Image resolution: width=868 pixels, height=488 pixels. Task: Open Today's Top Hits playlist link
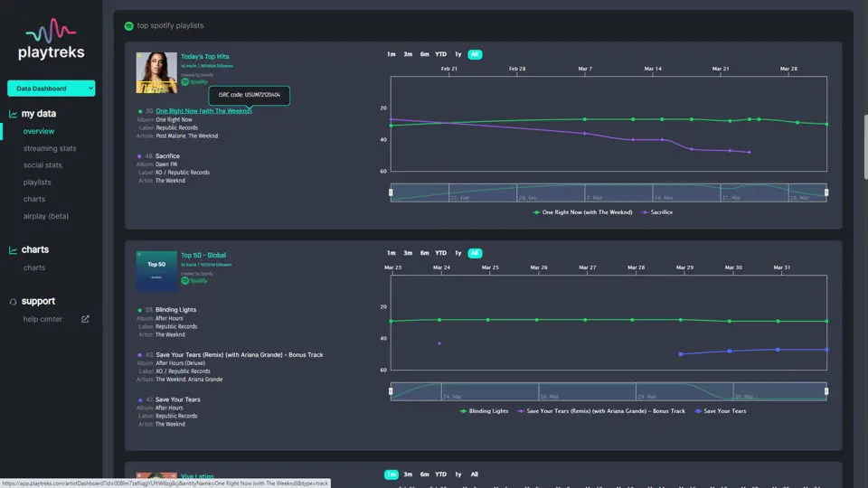pyautogui.click(x=205, y=56)
